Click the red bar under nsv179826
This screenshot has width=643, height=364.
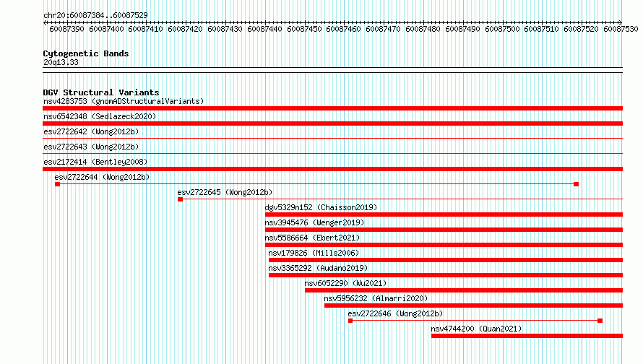(x=446, y=260)
